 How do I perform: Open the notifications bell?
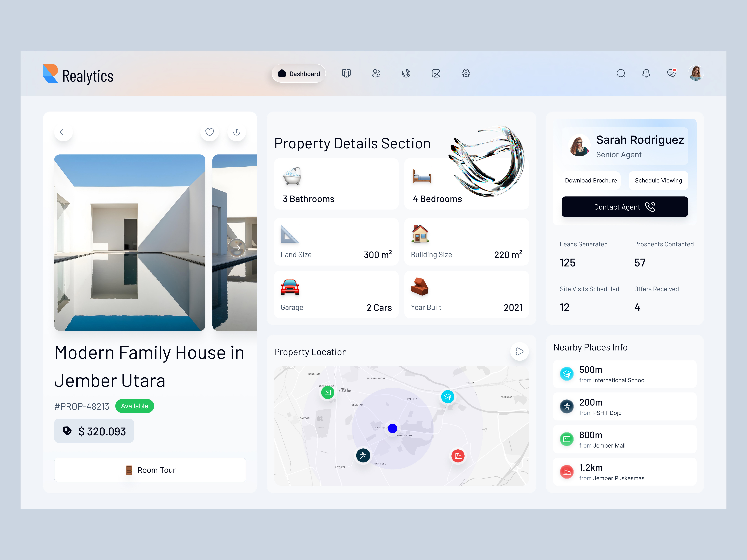click(x=646, y=74)
